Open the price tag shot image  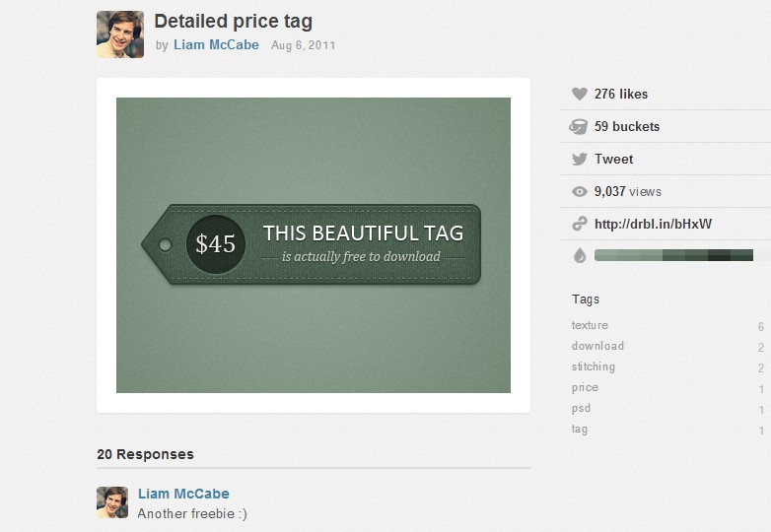coord(314,245)
